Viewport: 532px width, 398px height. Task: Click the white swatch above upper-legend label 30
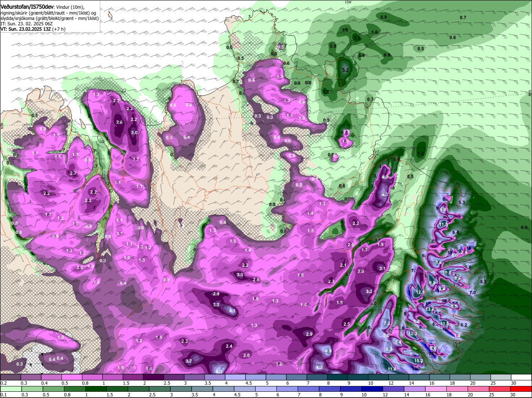[x=522, y=377]
